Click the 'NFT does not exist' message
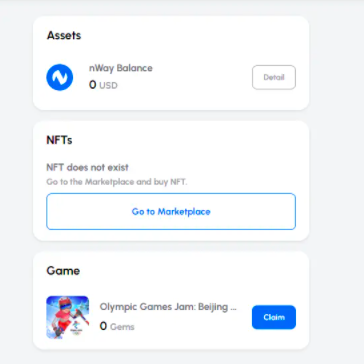This screenshot has height=364, width=364. click(87, 167)
